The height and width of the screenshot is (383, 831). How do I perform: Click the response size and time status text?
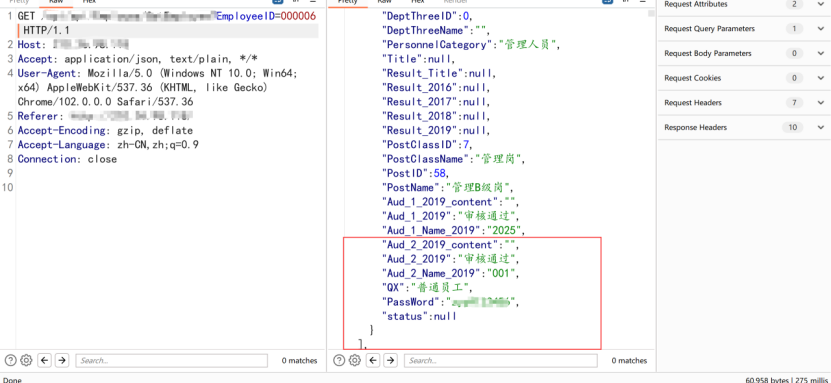click(785, 380)
